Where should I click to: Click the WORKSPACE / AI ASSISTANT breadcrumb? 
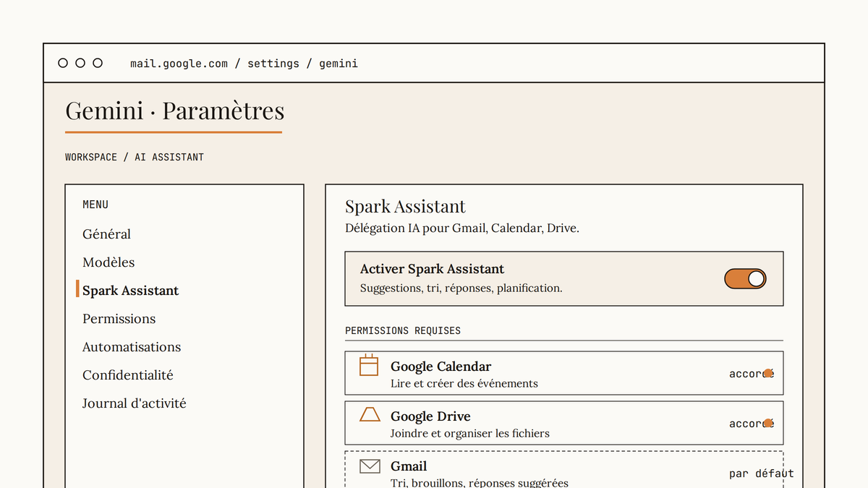tap(135, 157)
